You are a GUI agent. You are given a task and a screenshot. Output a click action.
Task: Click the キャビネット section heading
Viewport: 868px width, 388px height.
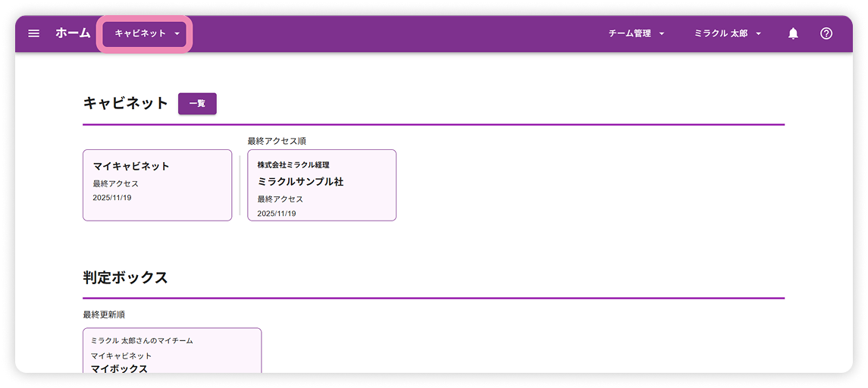(x=125, y=104)
